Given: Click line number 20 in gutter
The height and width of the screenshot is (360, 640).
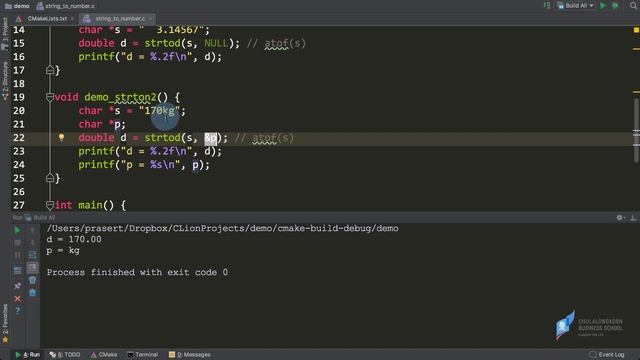Looking at the screenshot, I should pyautogui.click(x=19, y=111).
